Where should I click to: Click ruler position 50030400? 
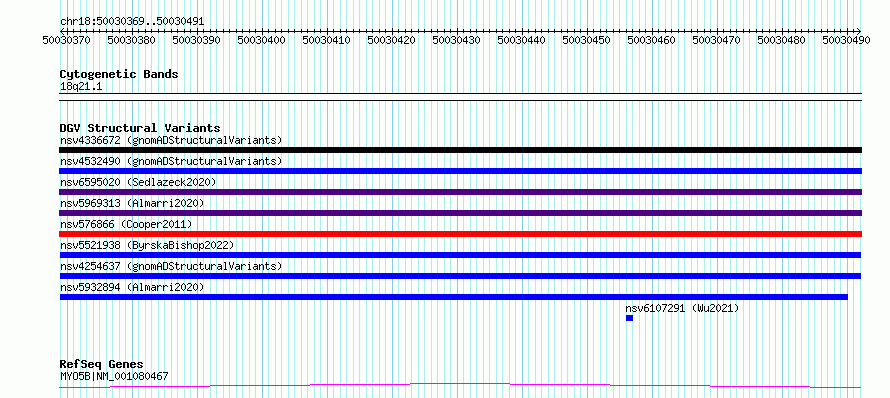click(x=262, y=40)
